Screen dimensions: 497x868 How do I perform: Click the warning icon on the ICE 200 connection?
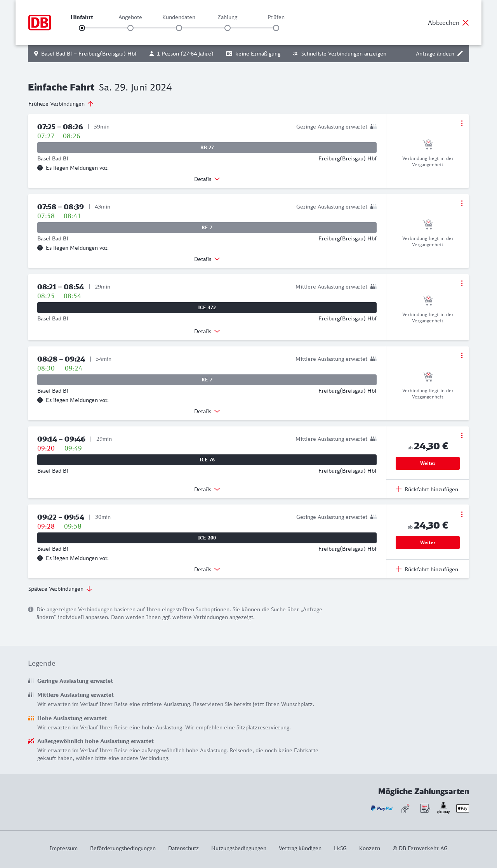pos(40,558)
